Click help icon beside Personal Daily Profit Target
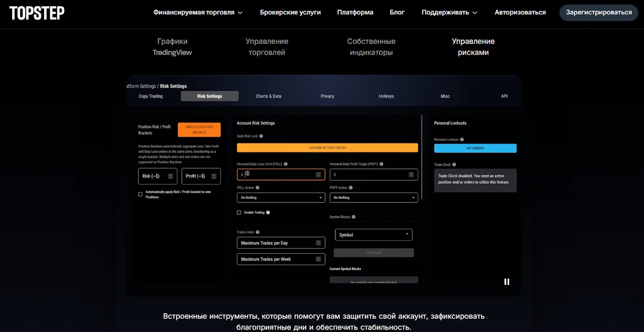The height and width of the screenshot is (332, 644). click(382, 164)
